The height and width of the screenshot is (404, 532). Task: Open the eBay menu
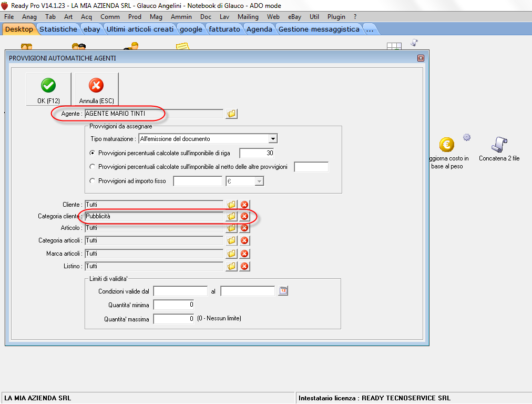pyautogui.click(x=294, y=17)
